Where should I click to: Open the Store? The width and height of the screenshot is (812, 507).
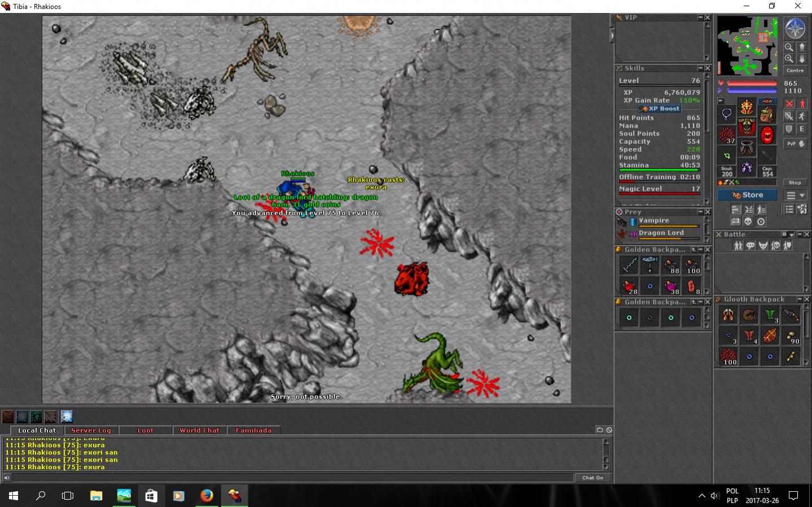point(747,195)
